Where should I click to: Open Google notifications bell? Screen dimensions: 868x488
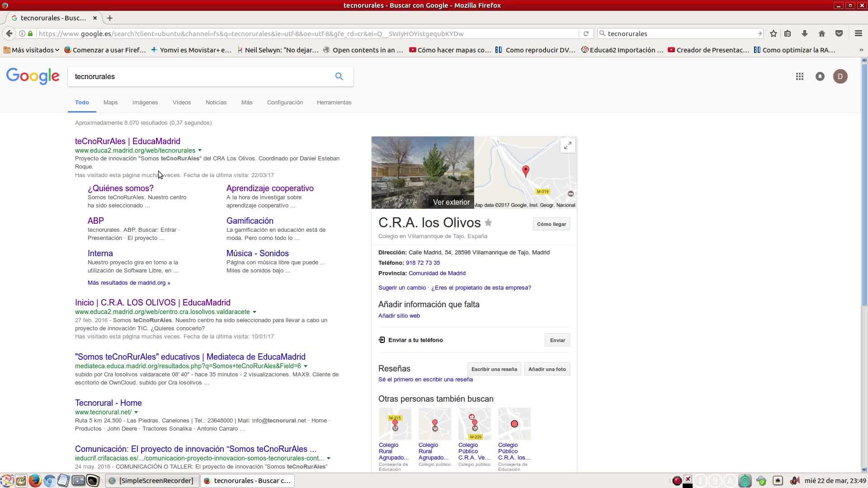(x=820, y=76)
